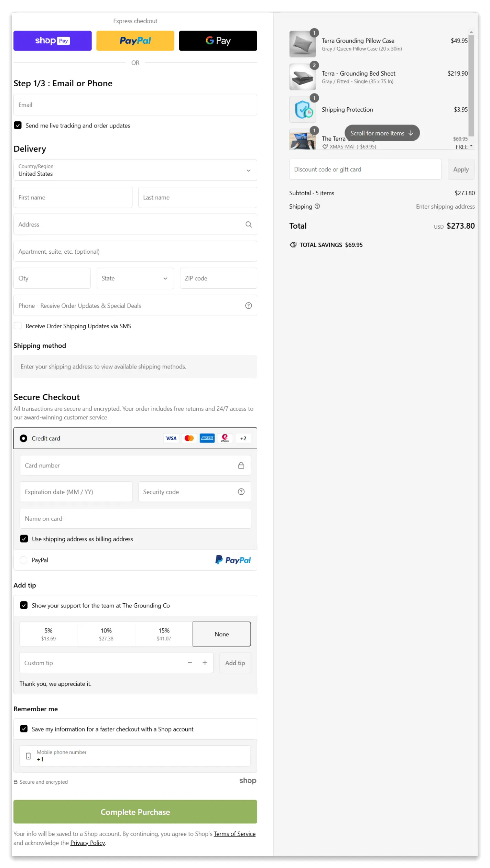490x868 pixels.
Task: Click the order summary scrollbar
Action: click(x=471, y=86)
